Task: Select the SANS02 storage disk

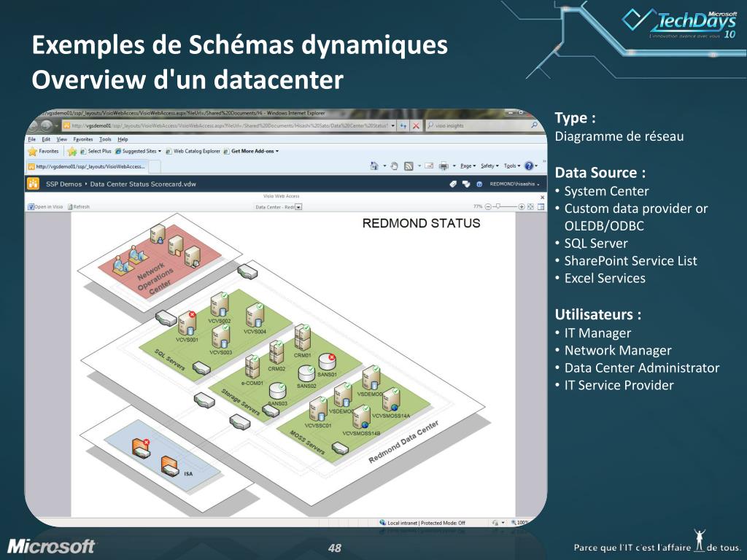Action: 307,374
